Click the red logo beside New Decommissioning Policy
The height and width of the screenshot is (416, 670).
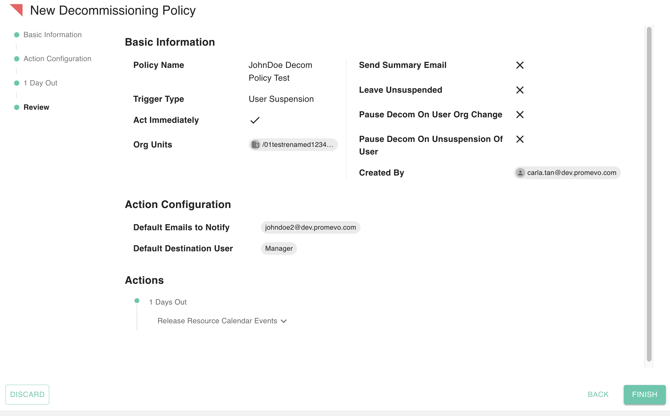tap(16, 10)
